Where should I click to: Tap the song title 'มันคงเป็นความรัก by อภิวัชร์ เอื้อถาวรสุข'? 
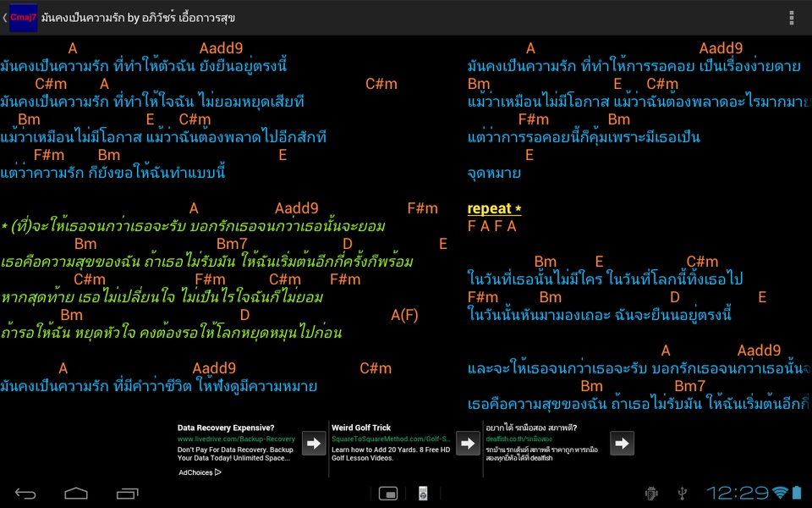coord(138,18)
